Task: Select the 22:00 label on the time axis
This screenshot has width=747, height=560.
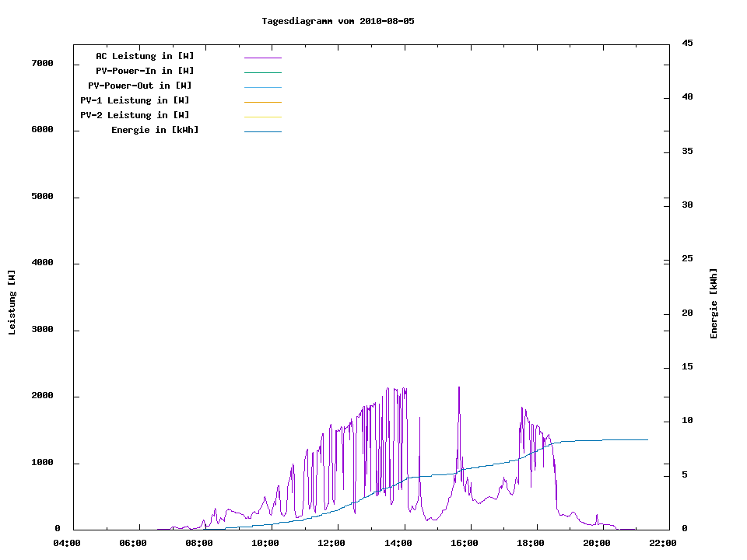Action: (x=662, y=543)
